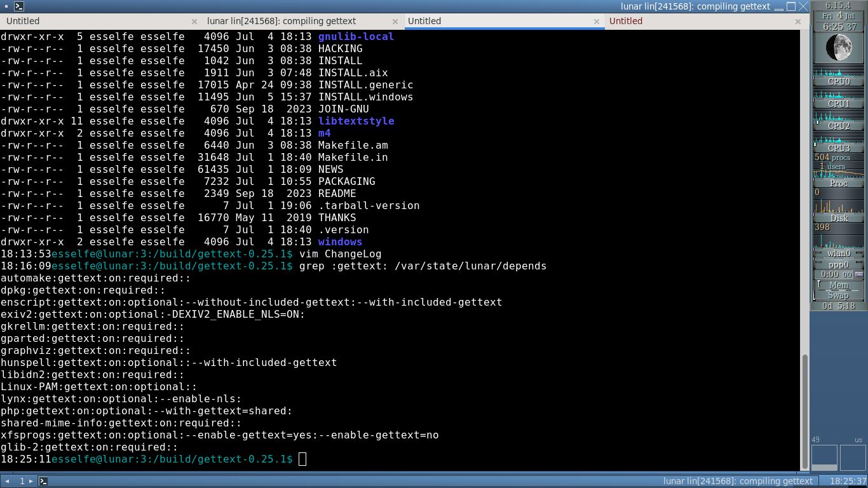Image resolution: width=868 pixels, height=488 pixels.
Task: Click the 6:25 37 time in gkrellm
Action: [x=839, y=27]
